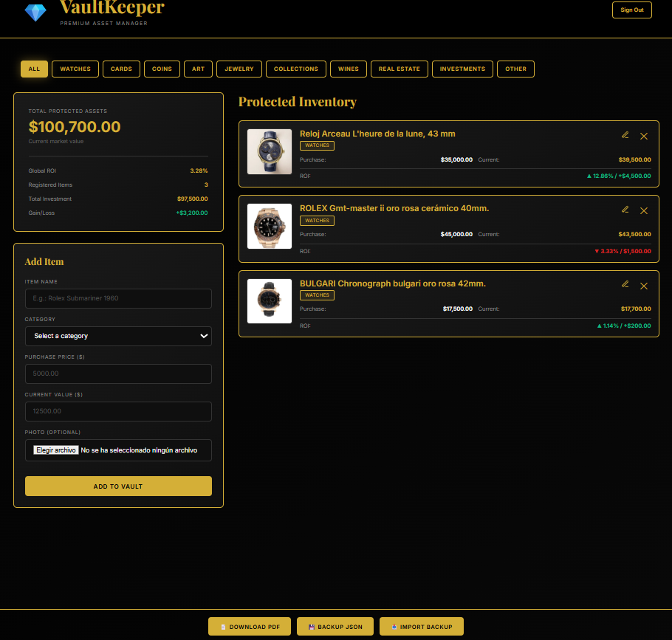The height and width of the screenshot is (640, 672).
Task: Filter inventory by Art
Action: [x=199, y=69]
